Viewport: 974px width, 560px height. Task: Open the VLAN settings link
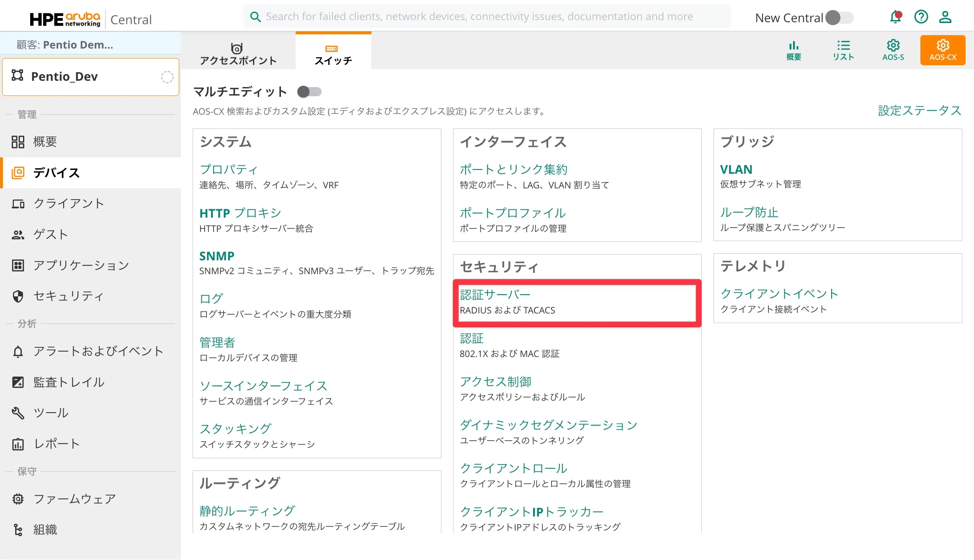coord(736,169)
